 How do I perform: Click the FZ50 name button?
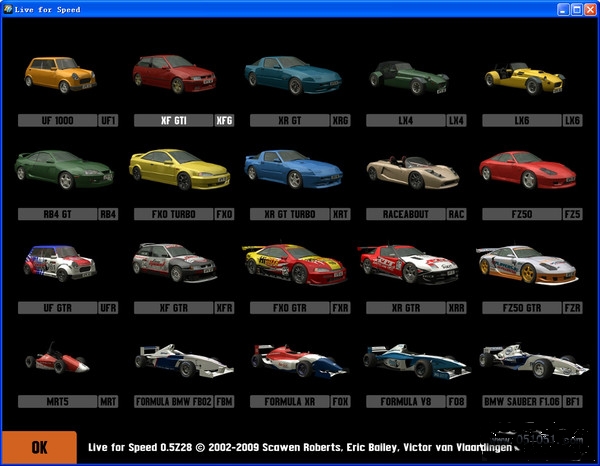pos(522,214)
